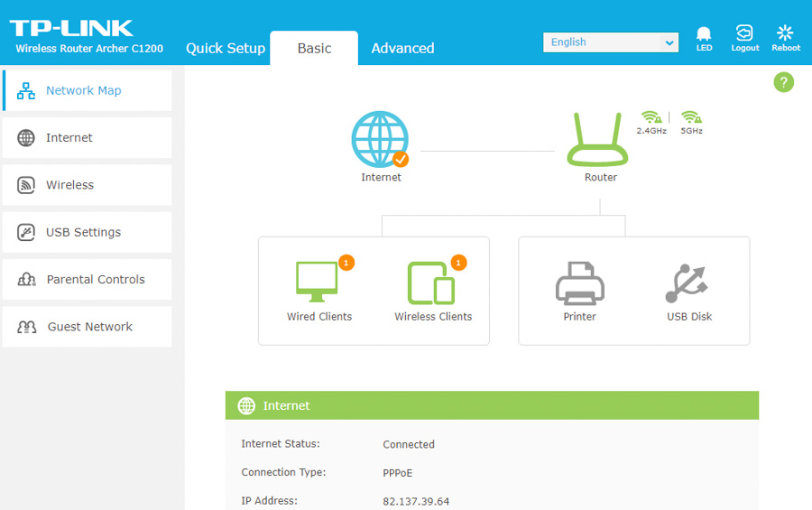Click the Wireless Router Archer C1200 text

click(x=89, y=49)
